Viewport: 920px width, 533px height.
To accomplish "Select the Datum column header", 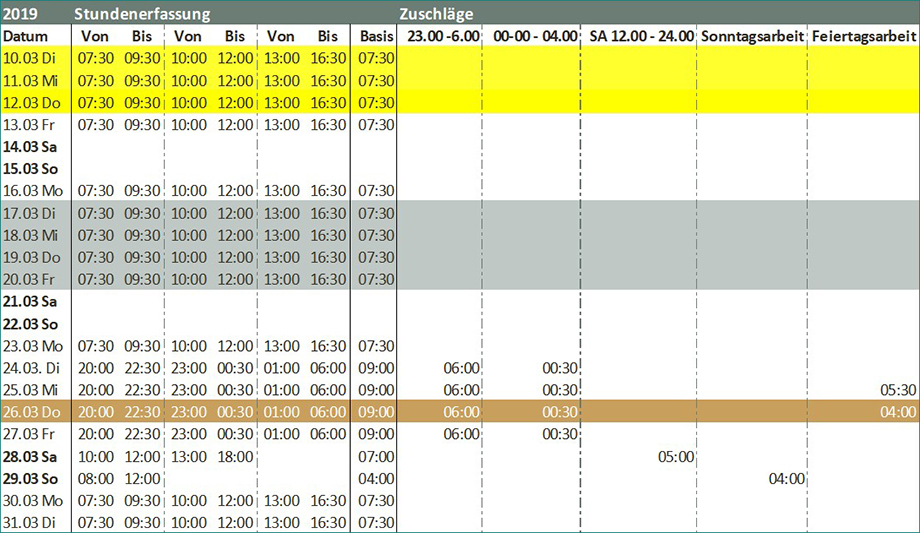I will (26, 36).
